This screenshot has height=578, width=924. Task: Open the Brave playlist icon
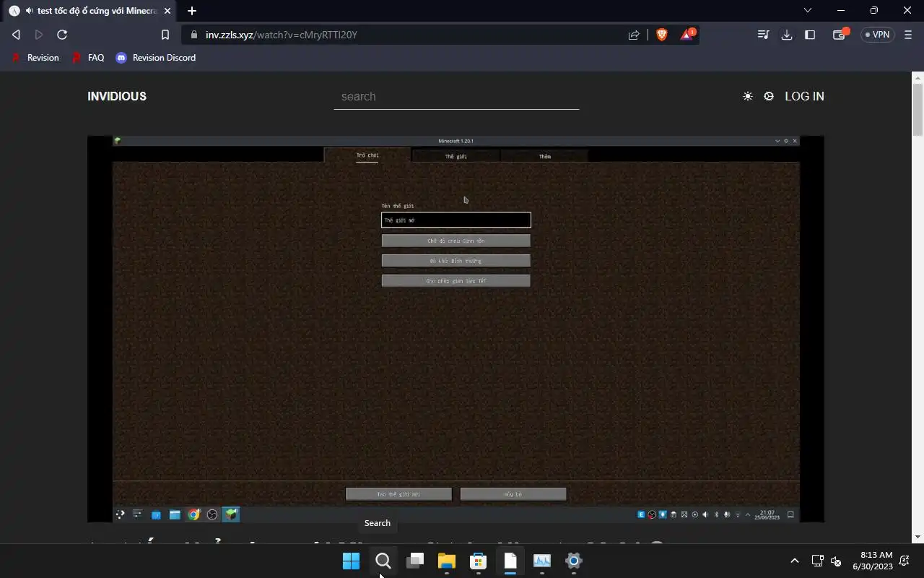pyautogui.click(x=763, y=35)
